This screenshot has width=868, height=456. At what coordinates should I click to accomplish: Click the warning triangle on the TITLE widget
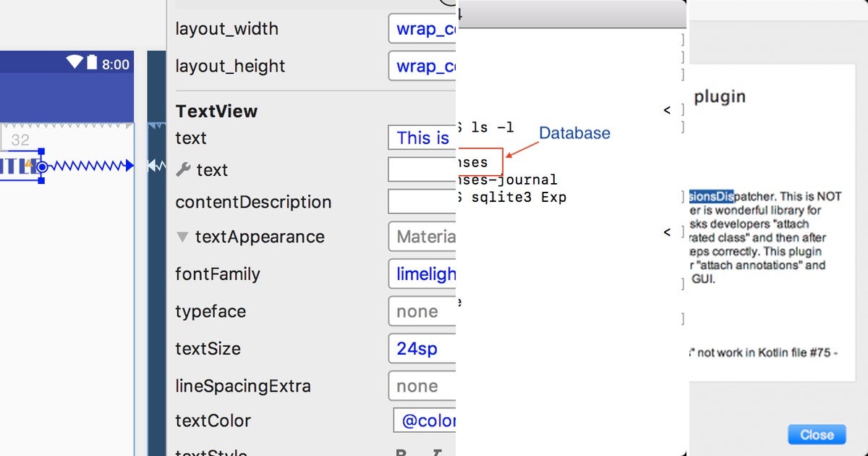(29, 164)
